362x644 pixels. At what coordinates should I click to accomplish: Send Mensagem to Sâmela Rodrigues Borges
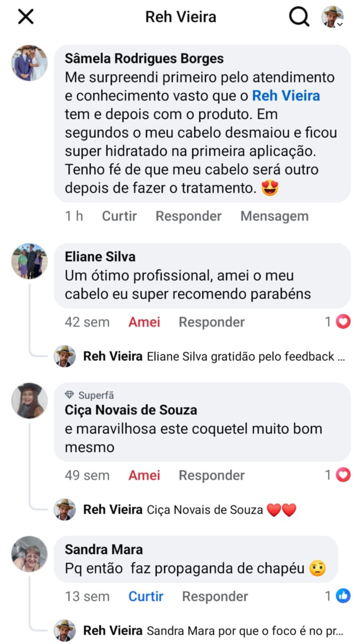click(x=275, y=216)
